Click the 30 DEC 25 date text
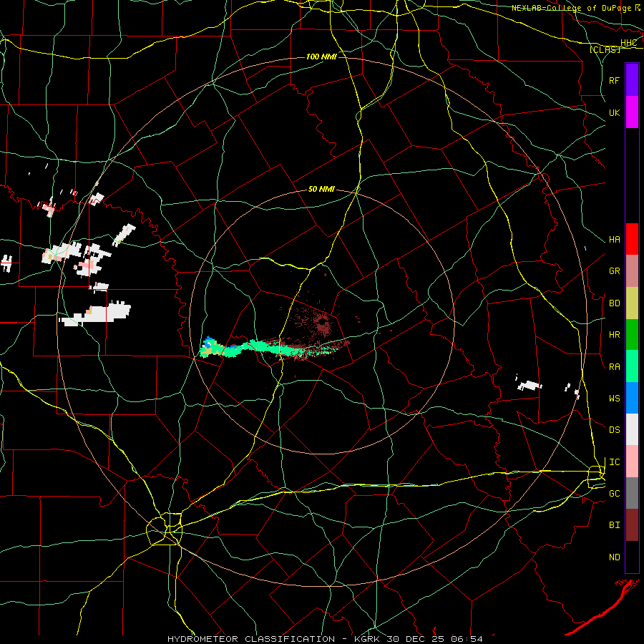The width and height of the screenshot is (644, 644). pos(414,639)
